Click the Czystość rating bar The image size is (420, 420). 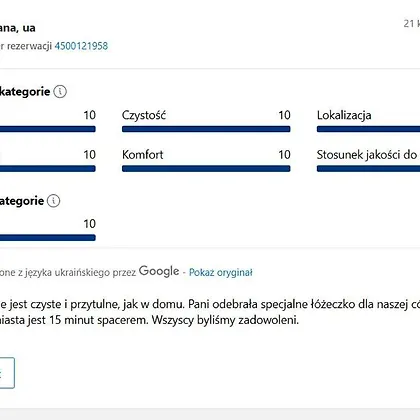pos(206,129)
